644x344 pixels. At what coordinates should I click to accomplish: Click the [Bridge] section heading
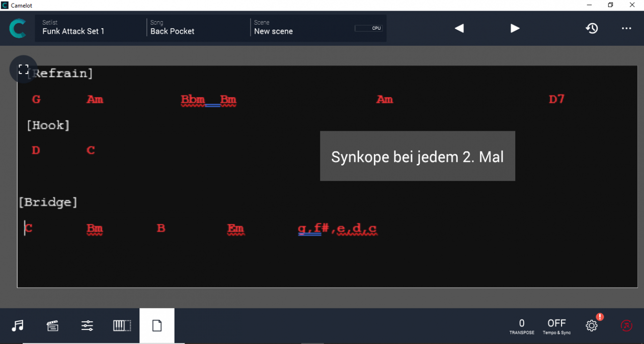pyautogui.click(x=48, y=202)
